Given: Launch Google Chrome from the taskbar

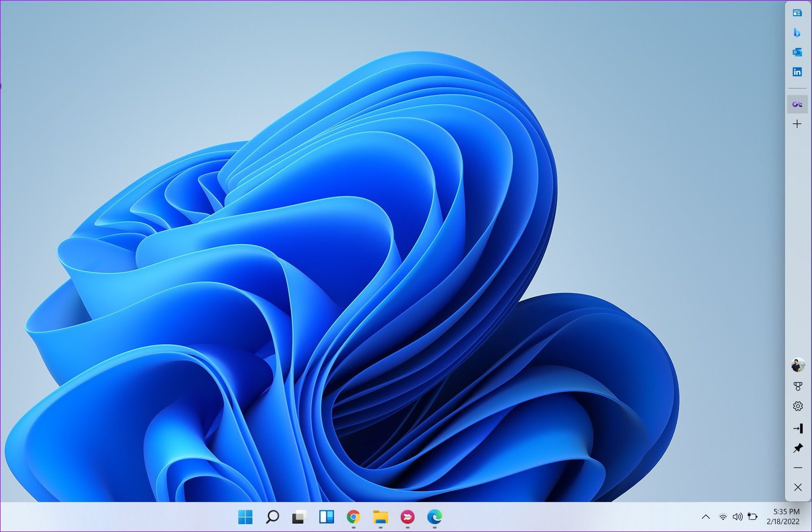Looking at the screenshot, I should point(354,517).
